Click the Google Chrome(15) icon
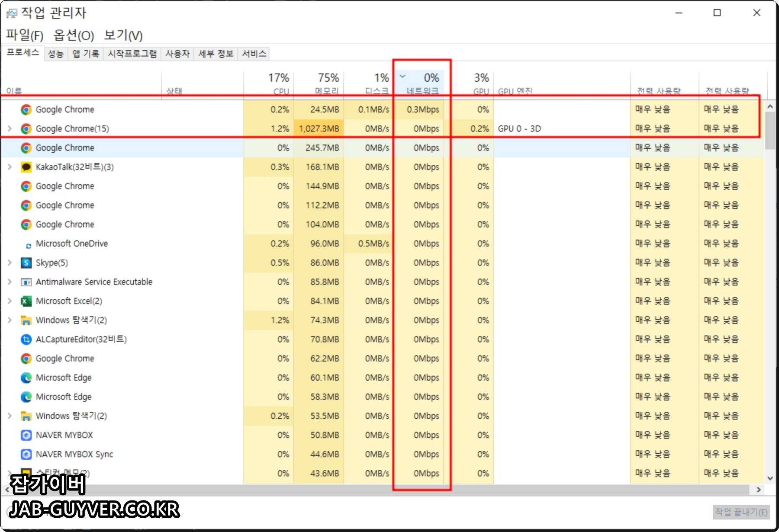779x532 pixels. point(26,129)
